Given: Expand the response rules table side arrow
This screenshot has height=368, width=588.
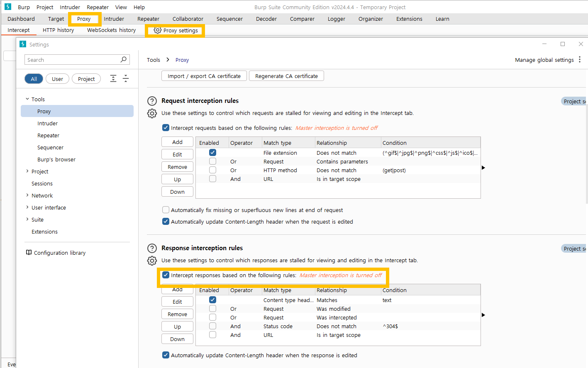Looking at the screenshot, I should click(x=483, y=315).
